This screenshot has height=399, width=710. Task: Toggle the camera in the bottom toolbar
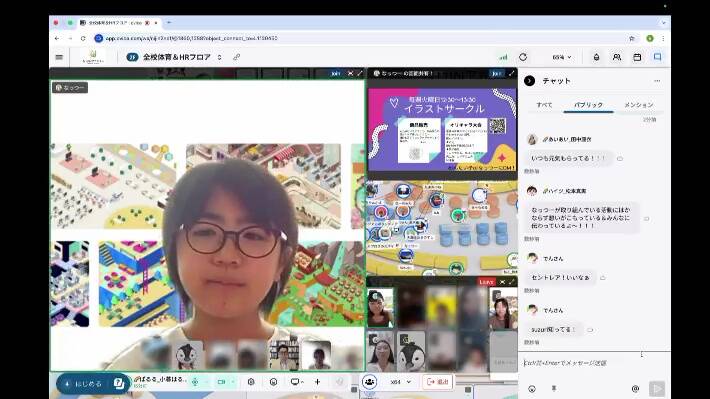click(x=221, y=382)
